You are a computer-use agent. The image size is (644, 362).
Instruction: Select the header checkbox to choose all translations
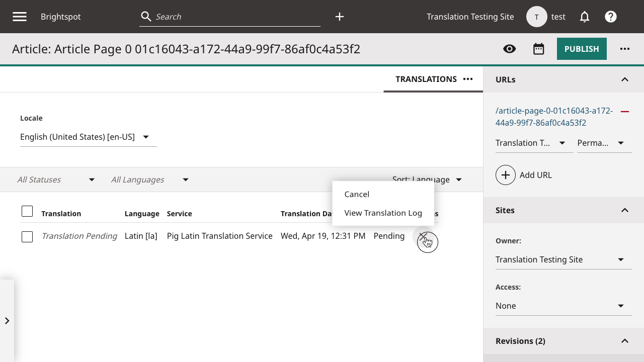click(x=27, y=211)
